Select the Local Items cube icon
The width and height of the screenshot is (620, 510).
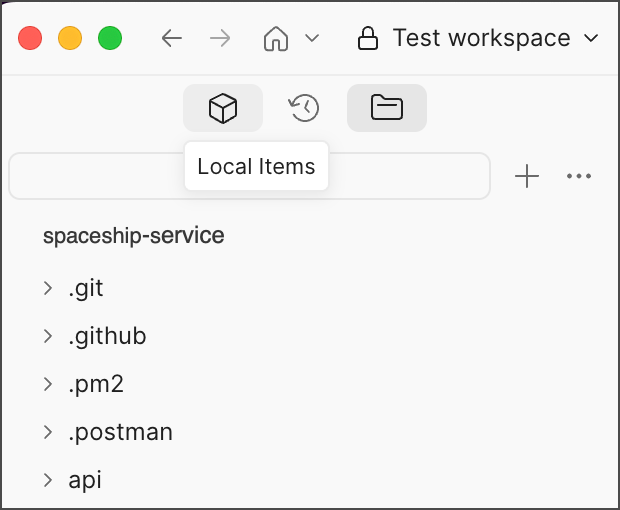pos(222,107)
